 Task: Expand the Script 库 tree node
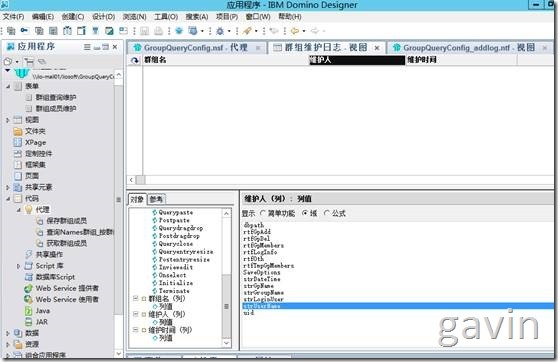(x=19, y=266)
